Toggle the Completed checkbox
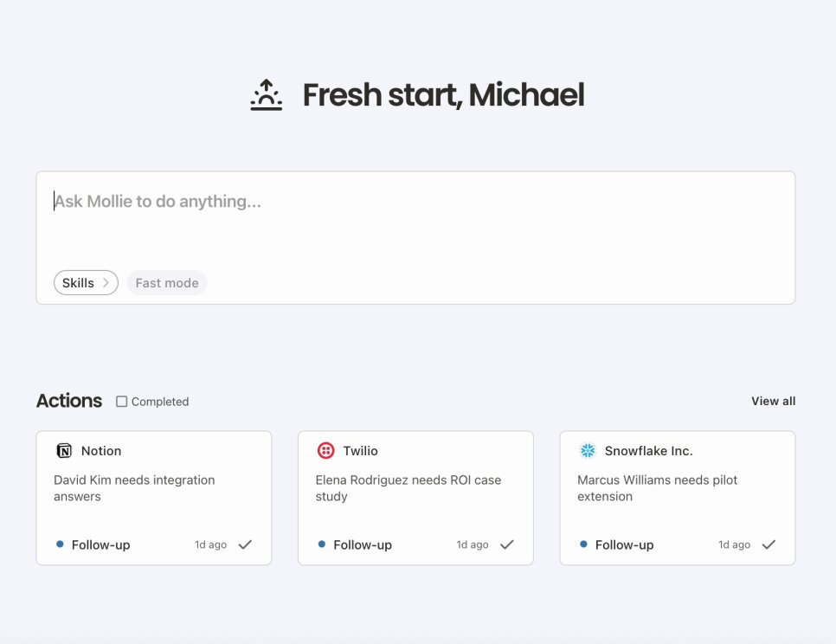Image resolution: width=836 pixels, height=644 pixels. point(121,402)
